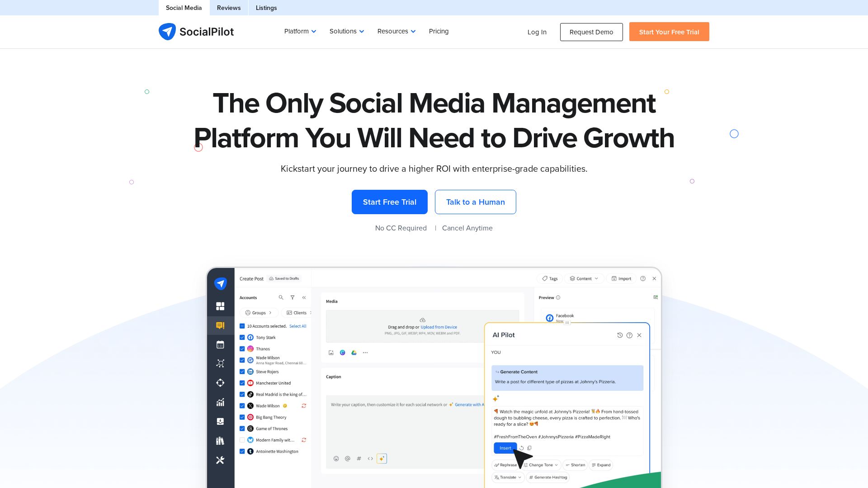This screenshot has width=868, height=488.
Task: Open the tools wrench sidebar icon
Action: point(220,460)
